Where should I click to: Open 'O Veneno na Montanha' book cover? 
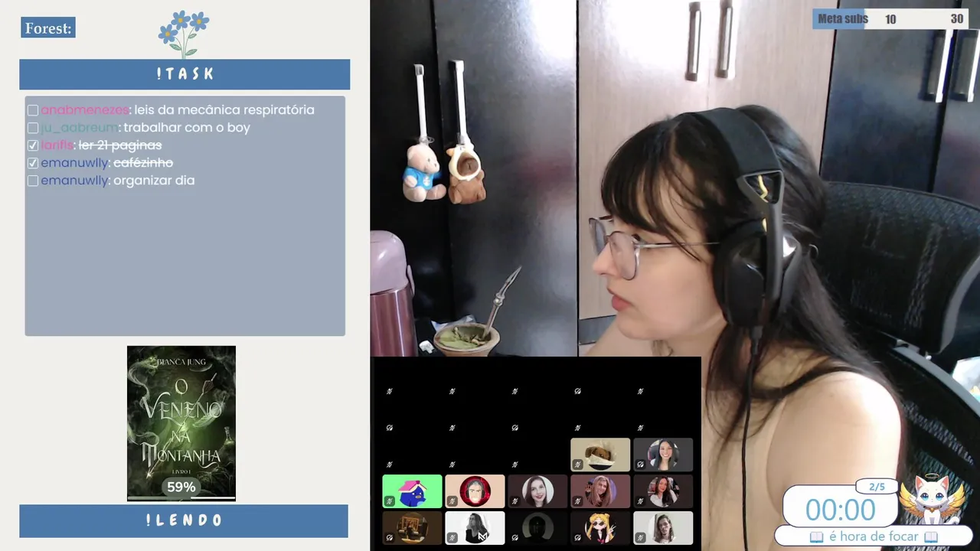[x=181, y=423]
